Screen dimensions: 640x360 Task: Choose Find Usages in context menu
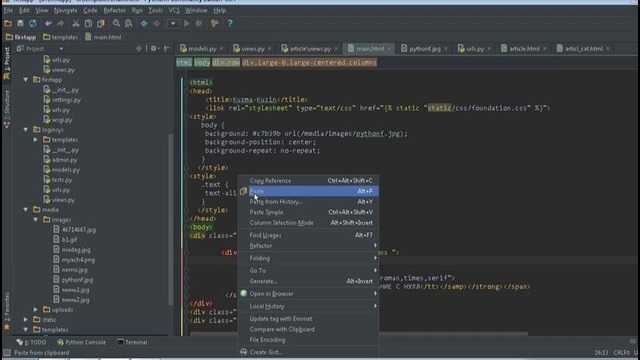[309, 235]
